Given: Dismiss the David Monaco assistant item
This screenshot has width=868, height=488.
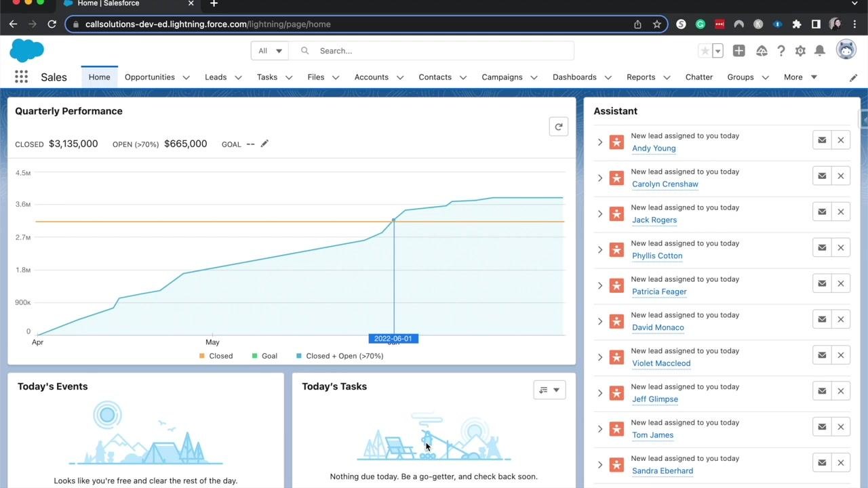Looking at the screenshot, I should coord(841,319).
